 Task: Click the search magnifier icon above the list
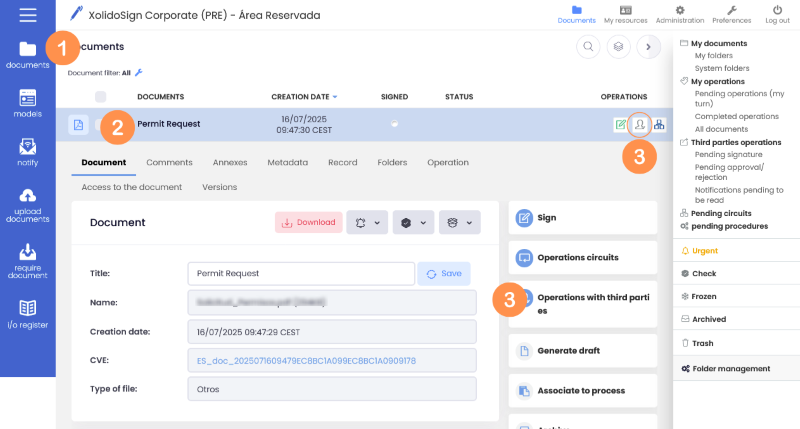pyautogui.click(x=590, y=46)
